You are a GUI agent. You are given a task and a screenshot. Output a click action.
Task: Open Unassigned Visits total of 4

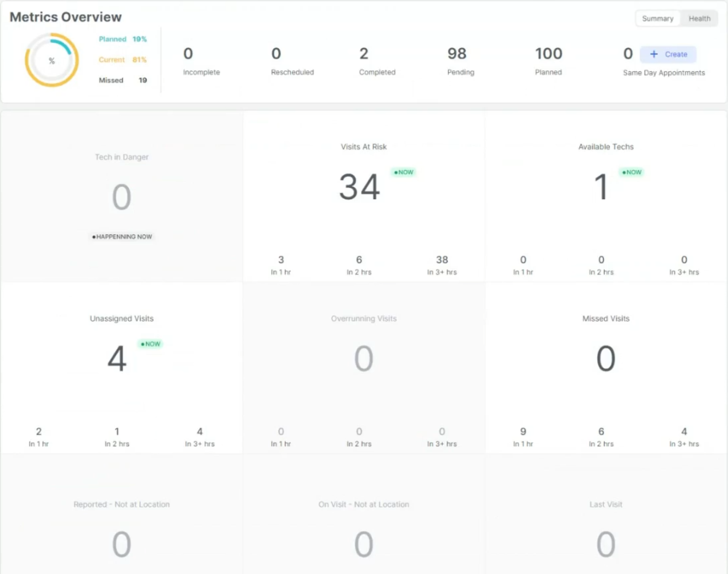(117, 358)
